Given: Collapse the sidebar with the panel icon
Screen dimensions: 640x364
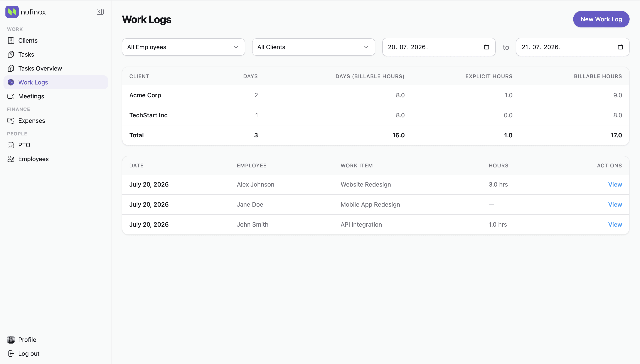Looking at the screenshot, I should pos(100,12).
